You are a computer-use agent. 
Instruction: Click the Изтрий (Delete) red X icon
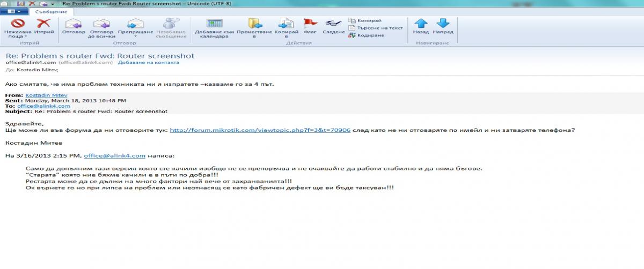43,24
